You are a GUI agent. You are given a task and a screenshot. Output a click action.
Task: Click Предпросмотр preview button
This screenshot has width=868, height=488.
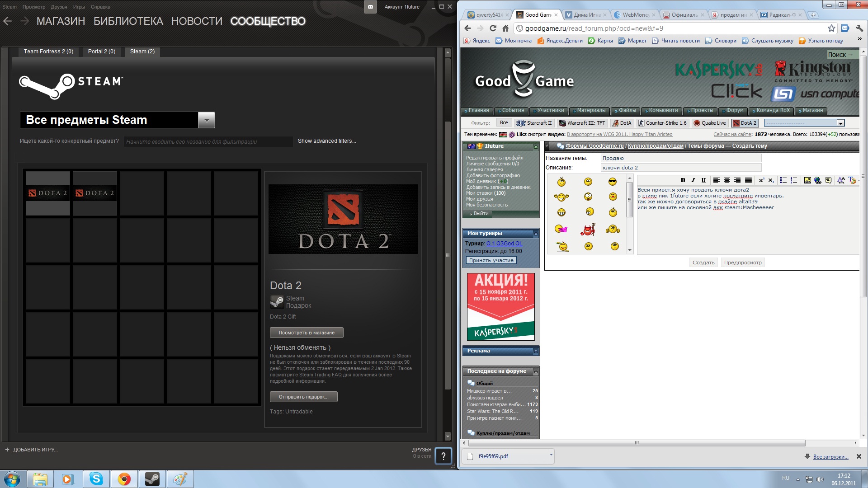743,263
